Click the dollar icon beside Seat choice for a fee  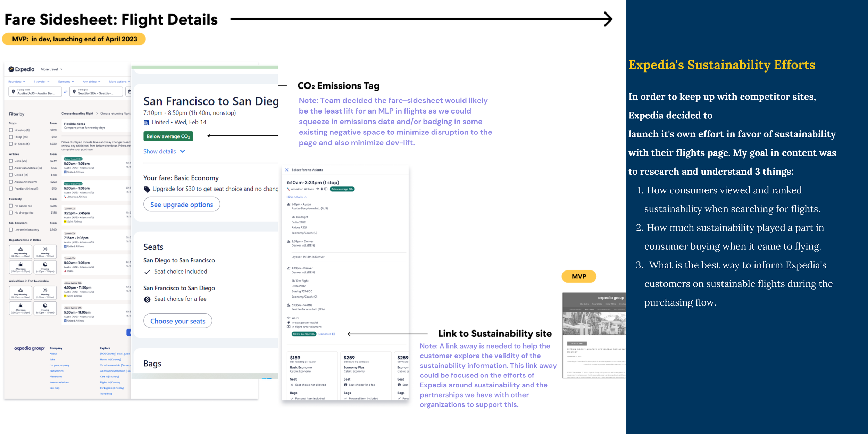pos(147,299)
